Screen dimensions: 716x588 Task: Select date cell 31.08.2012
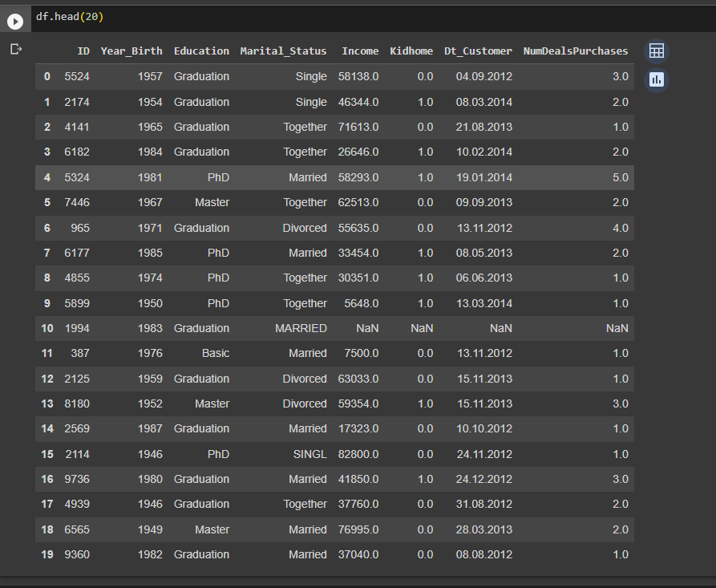[x=484, y=504]
